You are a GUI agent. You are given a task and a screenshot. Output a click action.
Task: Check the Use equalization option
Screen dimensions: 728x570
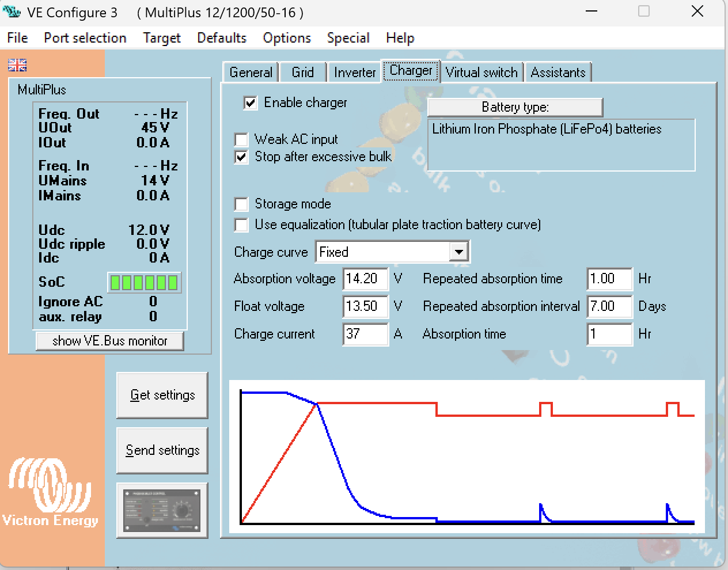pos(241,225)
